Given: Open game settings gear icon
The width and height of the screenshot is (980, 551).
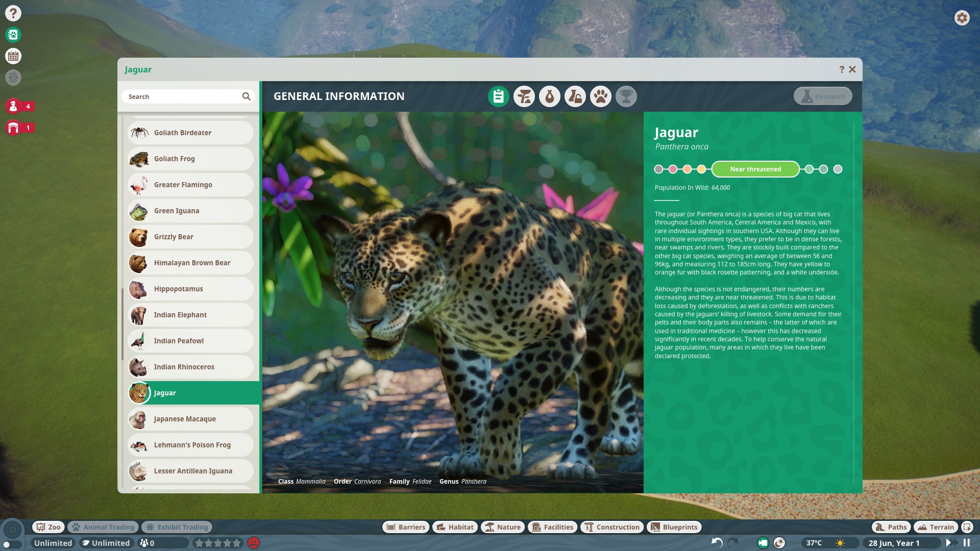Looking at the screenshot, I should pyautogui.click(x=962, y=18).
